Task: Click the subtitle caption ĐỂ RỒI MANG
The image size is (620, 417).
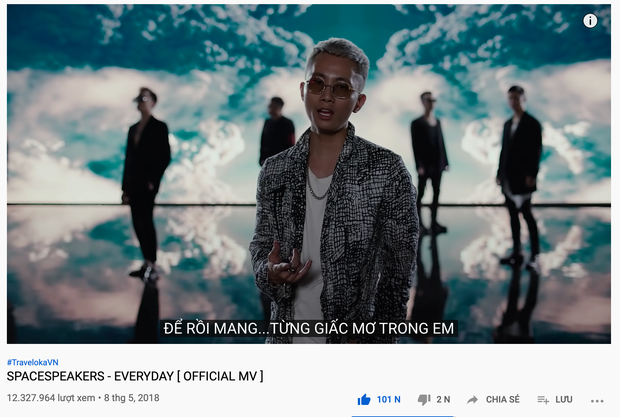Action: pos(210,328)
